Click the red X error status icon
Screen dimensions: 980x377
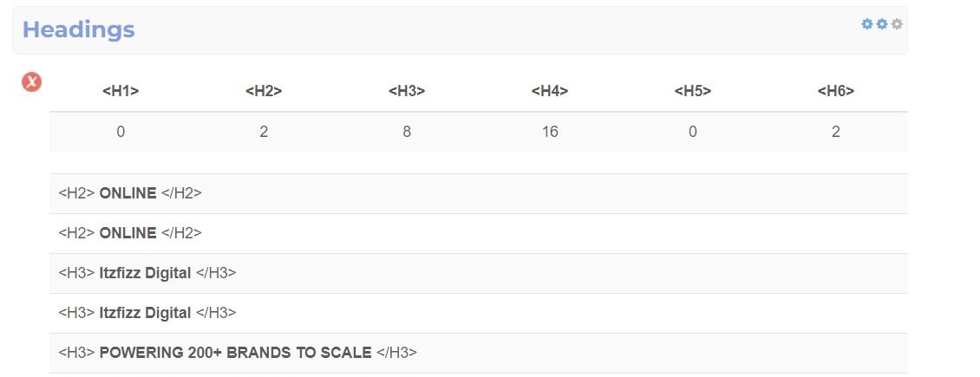pos(32,81)
